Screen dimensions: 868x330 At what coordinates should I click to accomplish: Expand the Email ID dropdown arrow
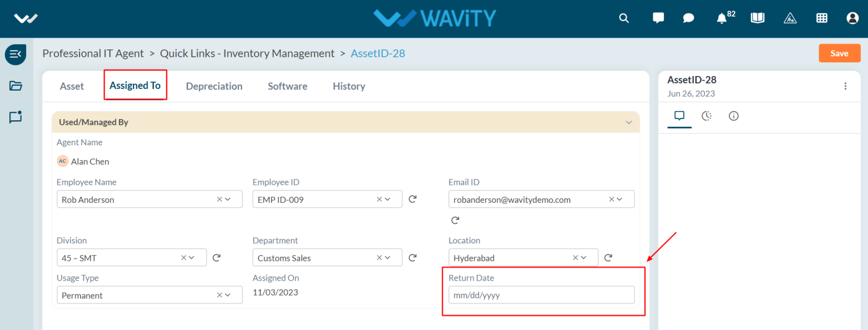click(x=620, y=199)
